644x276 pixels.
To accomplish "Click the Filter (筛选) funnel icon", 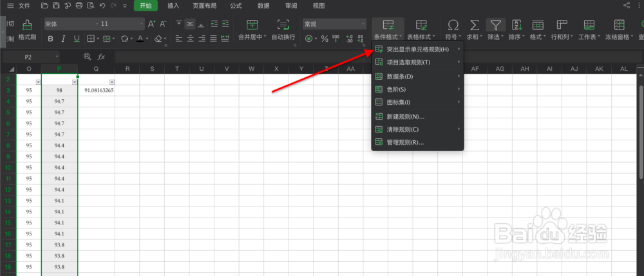I will pyautogui.click(x=496, y=25).
